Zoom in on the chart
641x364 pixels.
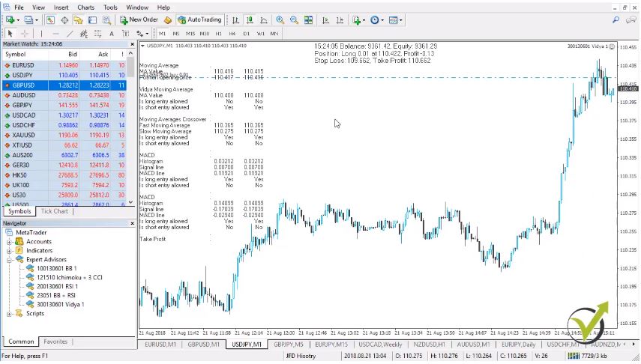tap(280, 19)
